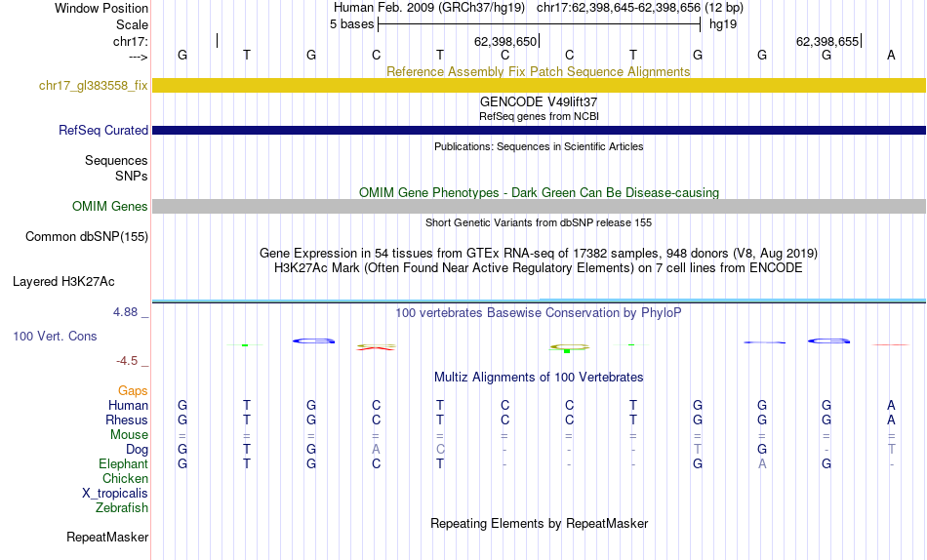Viewport: 927px width, 560px height.
Task: Select the Dog species row label
Action: (x=138, y=450)
